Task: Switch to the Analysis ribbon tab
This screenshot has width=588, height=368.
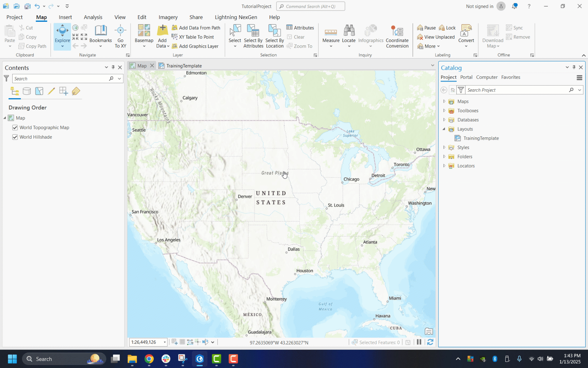Action: tap(93, 17)
